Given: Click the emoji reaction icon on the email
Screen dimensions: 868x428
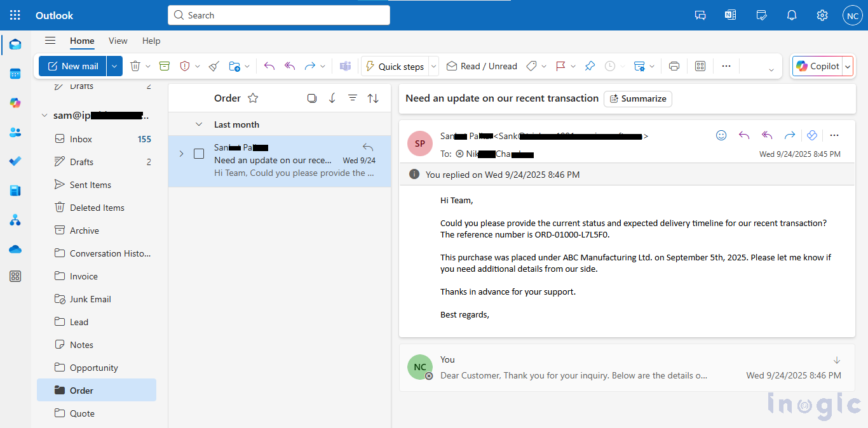Looking at the screenshot, I should (721, 135).
